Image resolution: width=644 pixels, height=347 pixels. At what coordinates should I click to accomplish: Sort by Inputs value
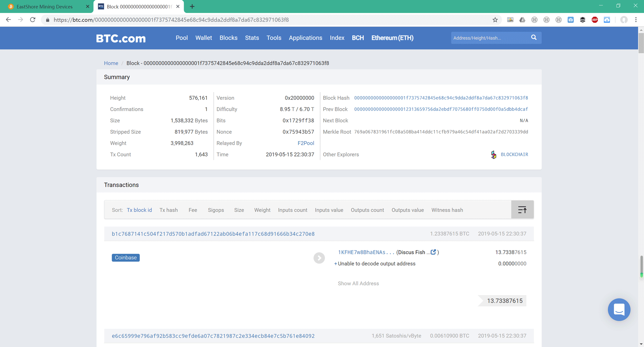[x=329, y=210]
